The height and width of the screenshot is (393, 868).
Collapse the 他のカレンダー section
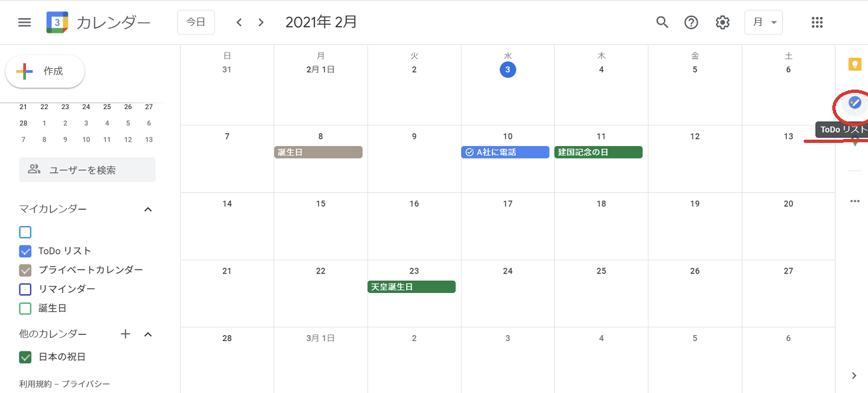148,334
